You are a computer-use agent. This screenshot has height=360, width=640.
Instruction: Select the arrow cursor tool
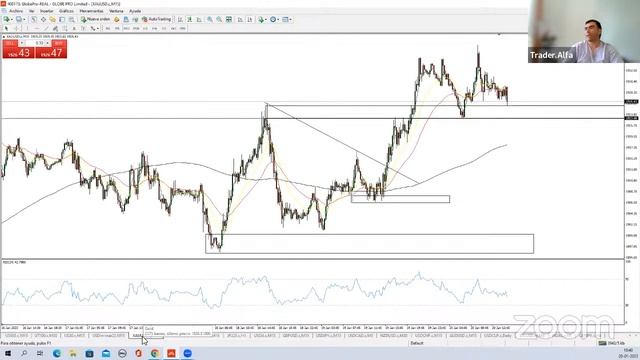point(6,28)
